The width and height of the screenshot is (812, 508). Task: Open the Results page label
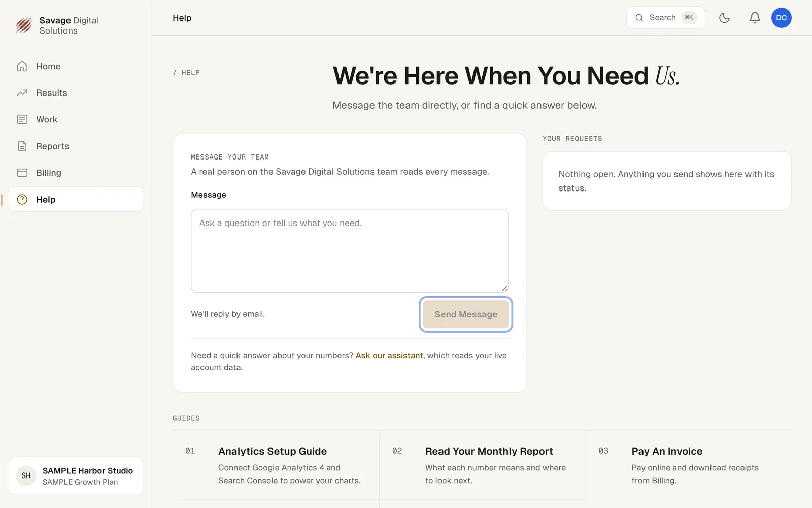click(52, 93)
